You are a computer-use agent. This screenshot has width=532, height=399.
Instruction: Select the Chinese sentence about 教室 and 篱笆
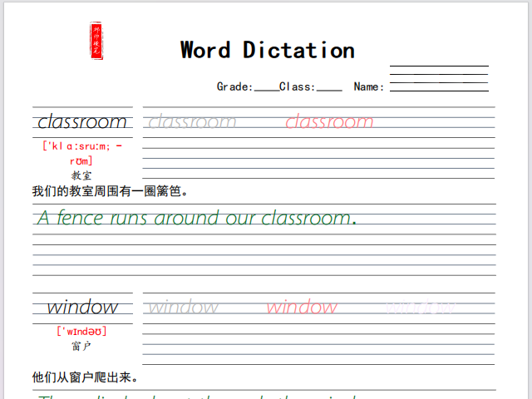(x=110, y=192)
